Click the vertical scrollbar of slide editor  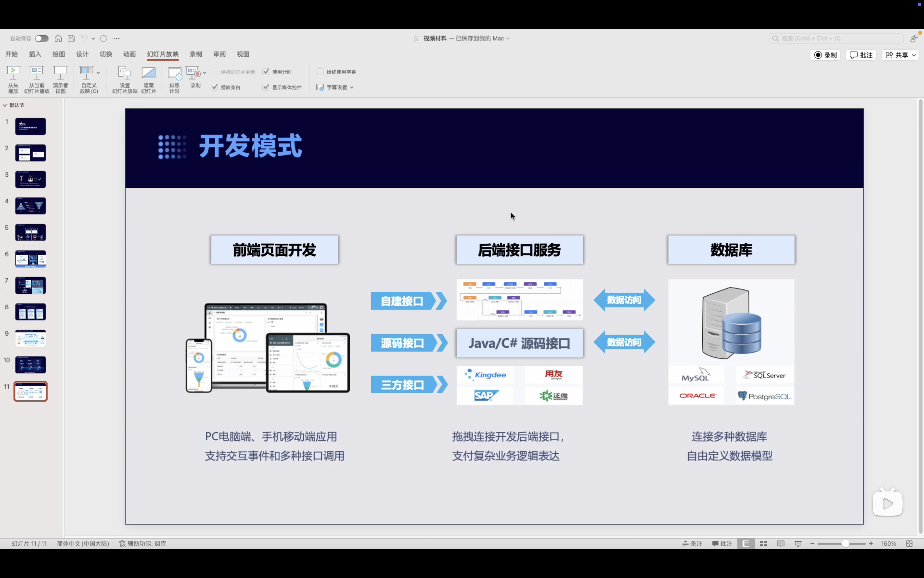tap(920, 316)
